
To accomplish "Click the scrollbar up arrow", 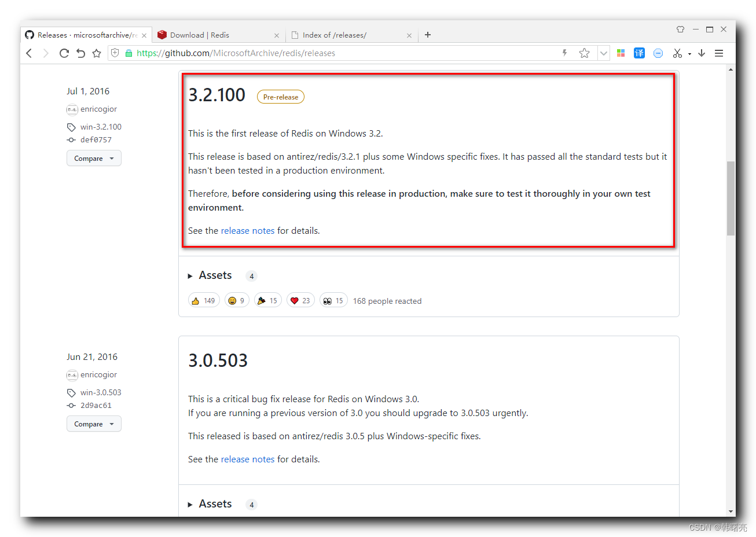I will pyautogui.click(x=731, y=69).
